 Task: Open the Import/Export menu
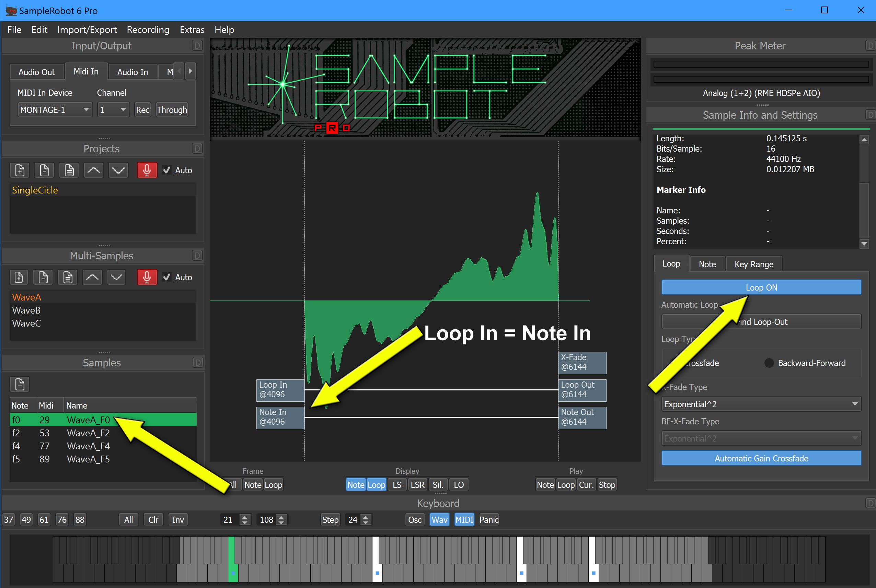[87, 30]
